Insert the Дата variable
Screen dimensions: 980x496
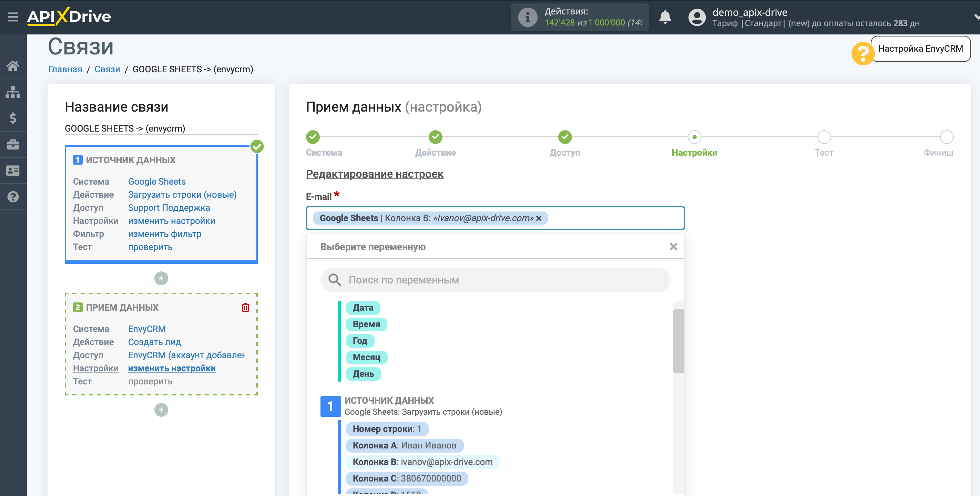click(x=363, y=308)
